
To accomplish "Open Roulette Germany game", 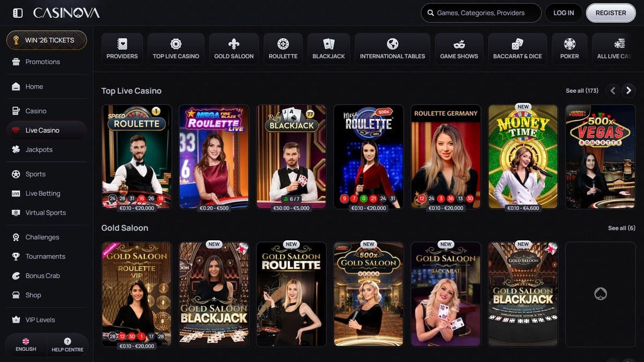I will [x=446, y=157].
